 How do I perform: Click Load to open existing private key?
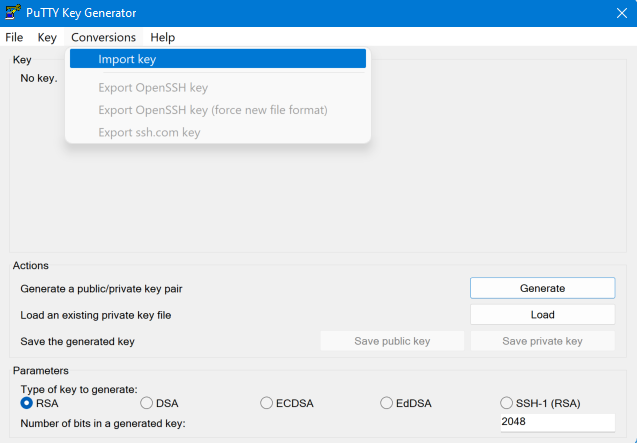pos(542,314)
